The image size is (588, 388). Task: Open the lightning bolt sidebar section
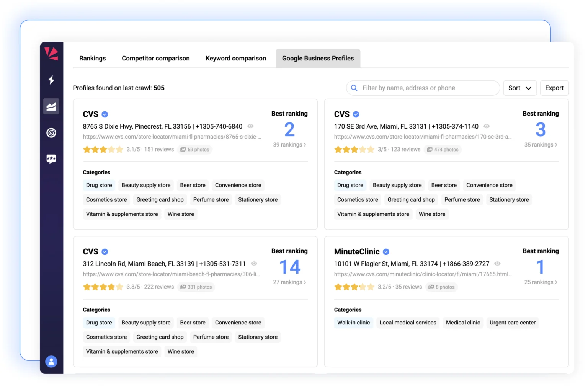point(51,80)
